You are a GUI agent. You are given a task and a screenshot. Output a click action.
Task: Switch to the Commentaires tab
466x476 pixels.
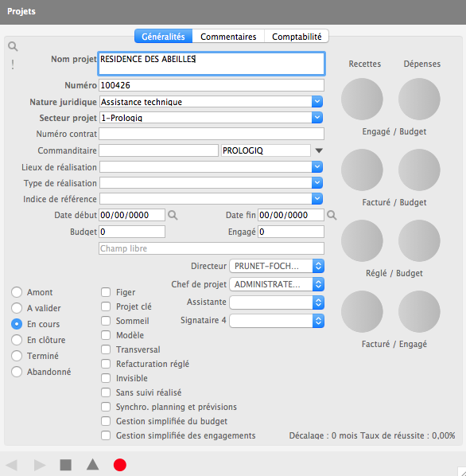coord(228,37)
